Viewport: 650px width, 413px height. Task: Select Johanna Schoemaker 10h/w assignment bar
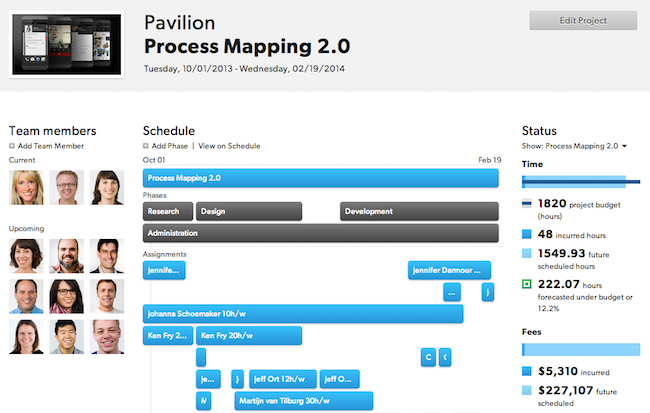click(303, 314)
